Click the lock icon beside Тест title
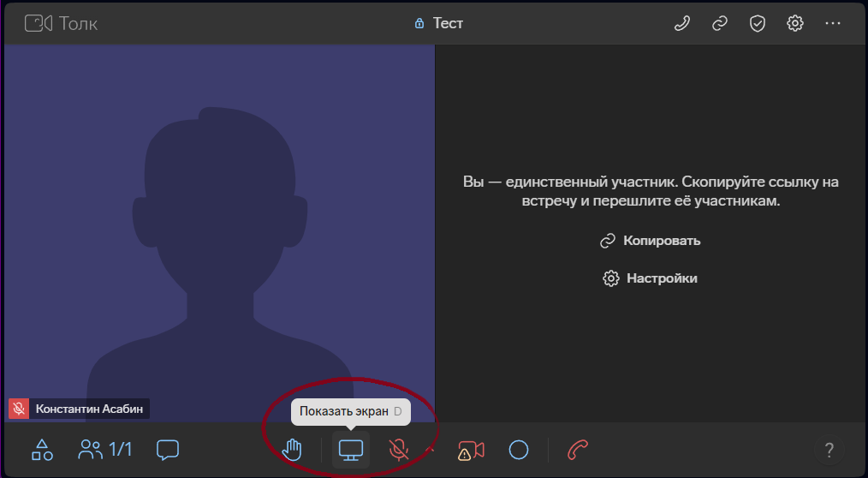 (419, 23)
